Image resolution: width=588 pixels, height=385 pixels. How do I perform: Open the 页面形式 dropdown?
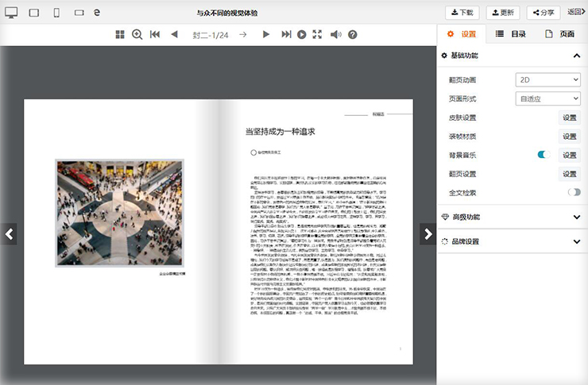coord(548,99)
